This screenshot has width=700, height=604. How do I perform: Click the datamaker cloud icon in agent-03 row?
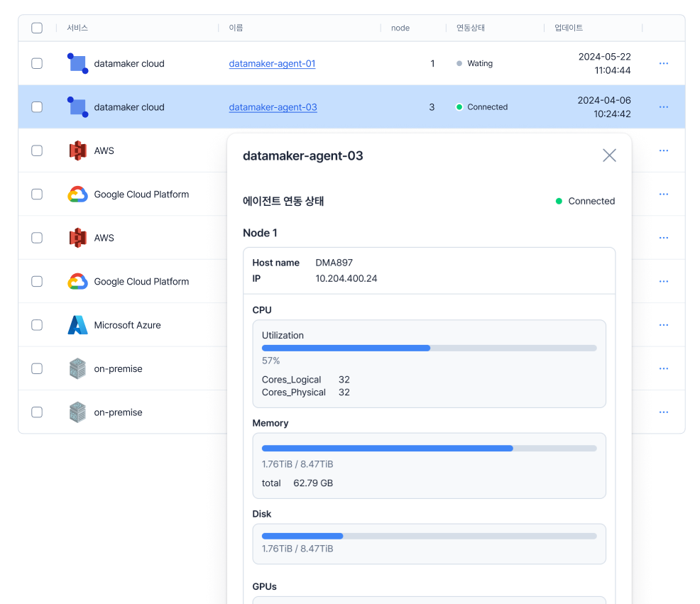tap(77, 107)
